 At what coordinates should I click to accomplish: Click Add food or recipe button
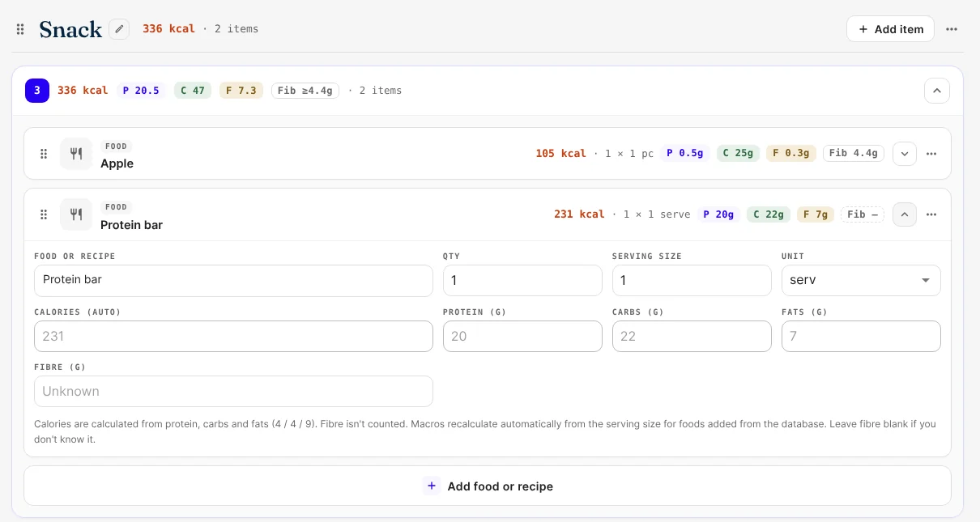(488, 486)
